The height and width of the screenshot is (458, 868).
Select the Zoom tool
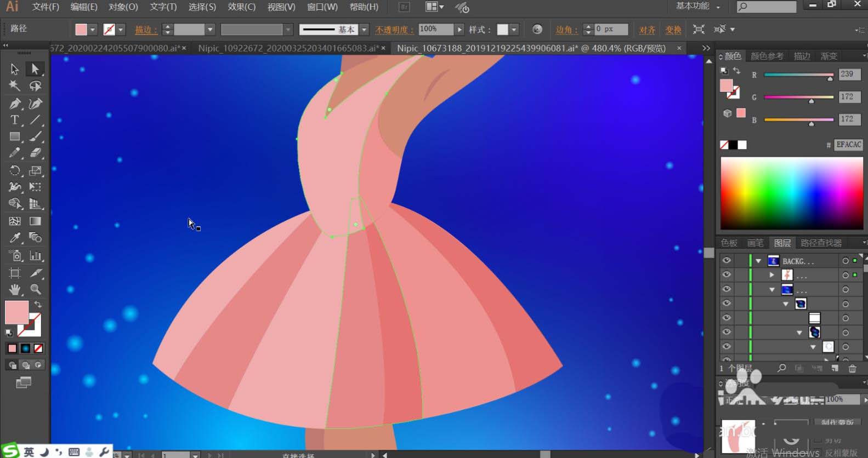pos(35,289)
